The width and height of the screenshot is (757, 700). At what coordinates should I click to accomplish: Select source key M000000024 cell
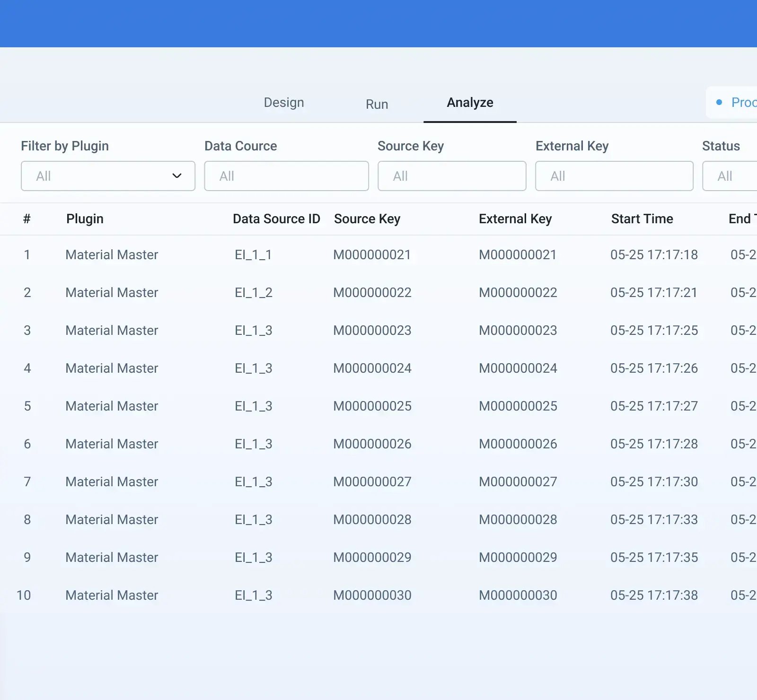372,368
